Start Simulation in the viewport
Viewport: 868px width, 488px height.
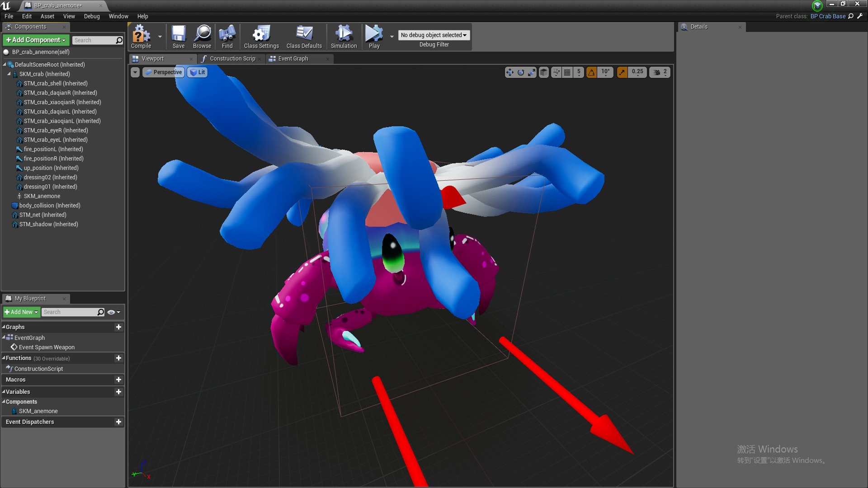coord(344,37)
